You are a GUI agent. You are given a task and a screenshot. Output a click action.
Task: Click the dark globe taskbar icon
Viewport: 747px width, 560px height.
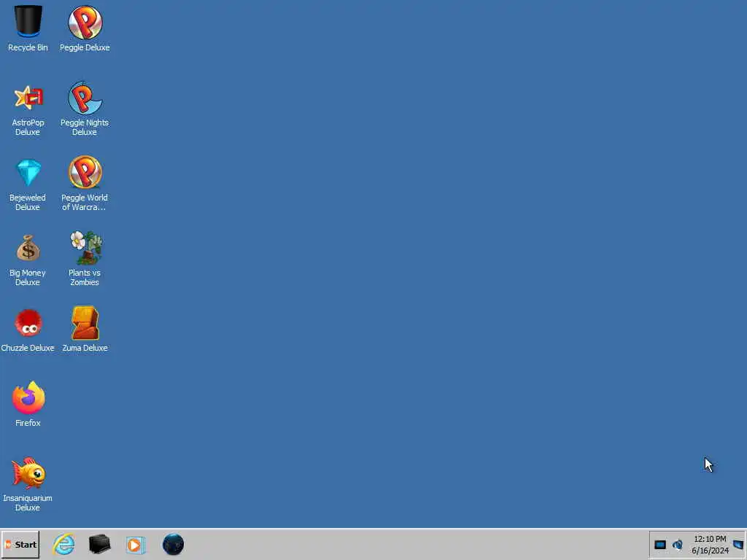[x=173, y=544]
